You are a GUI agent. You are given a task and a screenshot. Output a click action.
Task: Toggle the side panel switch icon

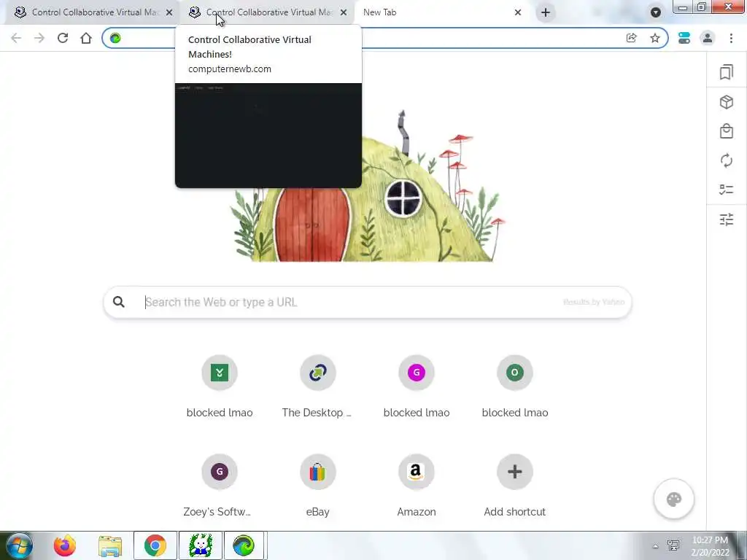click(684, 38)
